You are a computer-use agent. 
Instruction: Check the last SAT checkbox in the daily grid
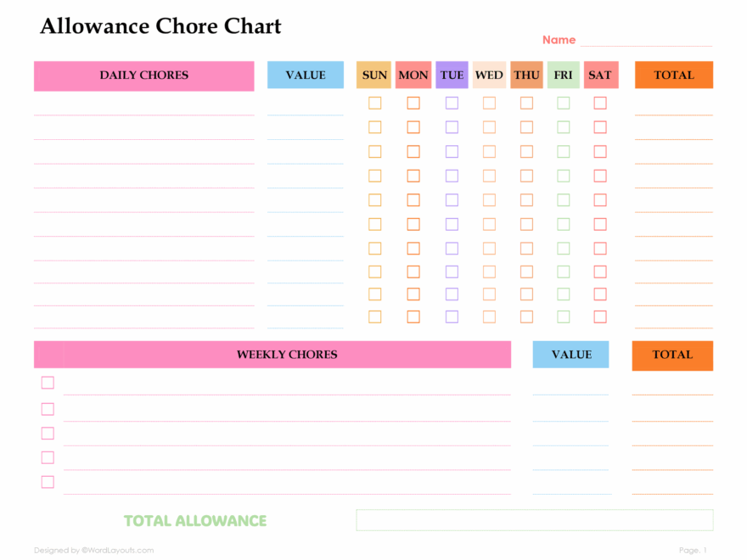tap(600, 316)
